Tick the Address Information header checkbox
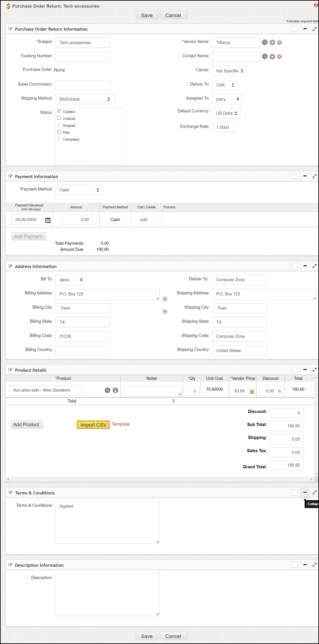Viewport: 319px width, 644px height. (x=295, y=266)
